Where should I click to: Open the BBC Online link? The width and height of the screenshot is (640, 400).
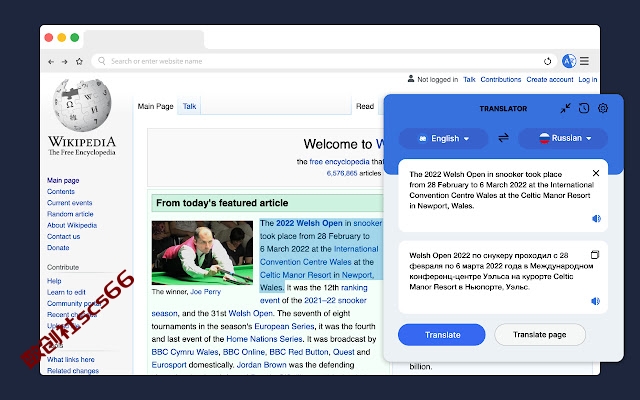(x=244, y=352)
